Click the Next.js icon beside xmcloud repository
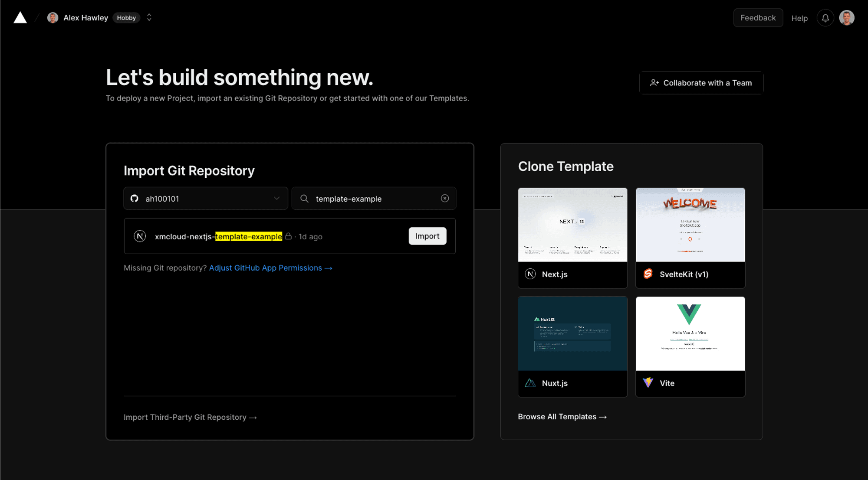 140,236
